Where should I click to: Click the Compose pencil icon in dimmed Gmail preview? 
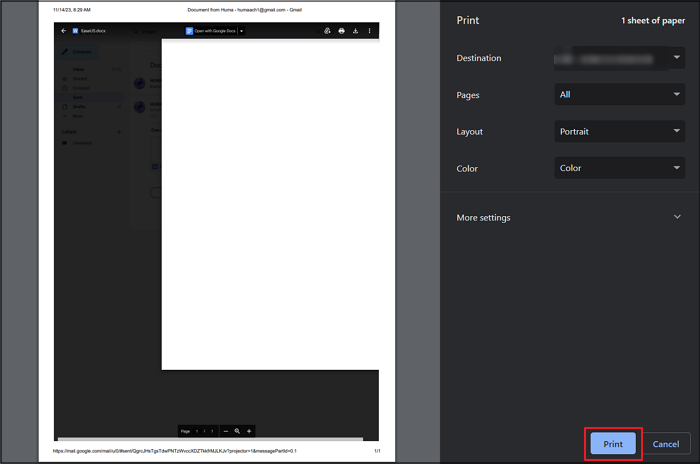65,52
